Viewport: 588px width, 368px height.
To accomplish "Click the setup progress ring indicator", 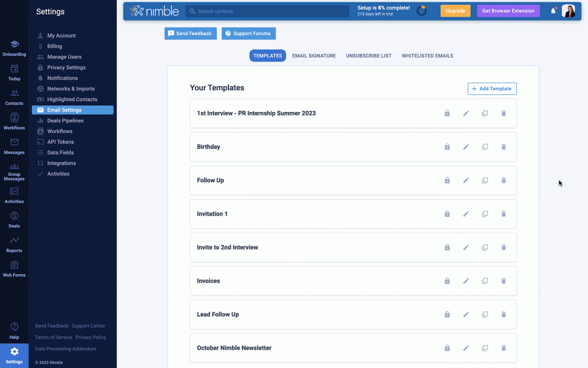I will tap(421, 11).
